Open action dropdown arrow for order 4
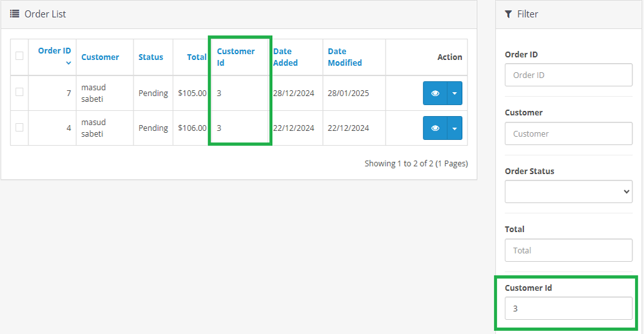 454,128
